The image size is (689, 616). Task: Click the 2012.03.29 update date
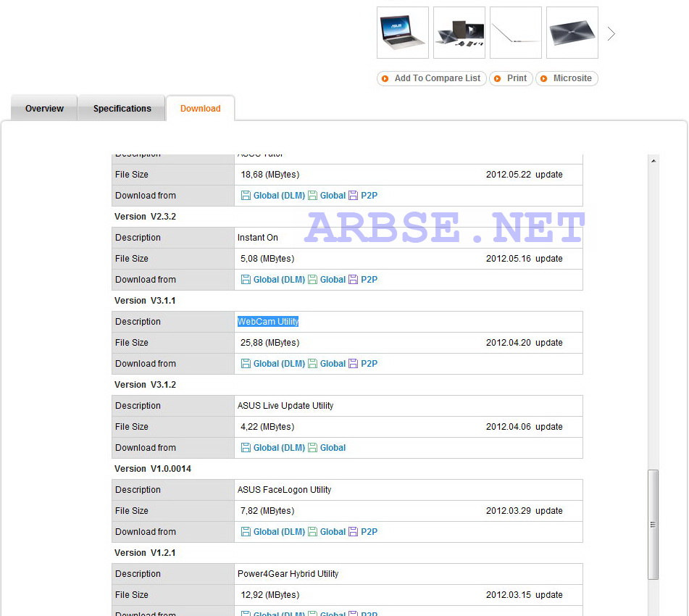525,510
